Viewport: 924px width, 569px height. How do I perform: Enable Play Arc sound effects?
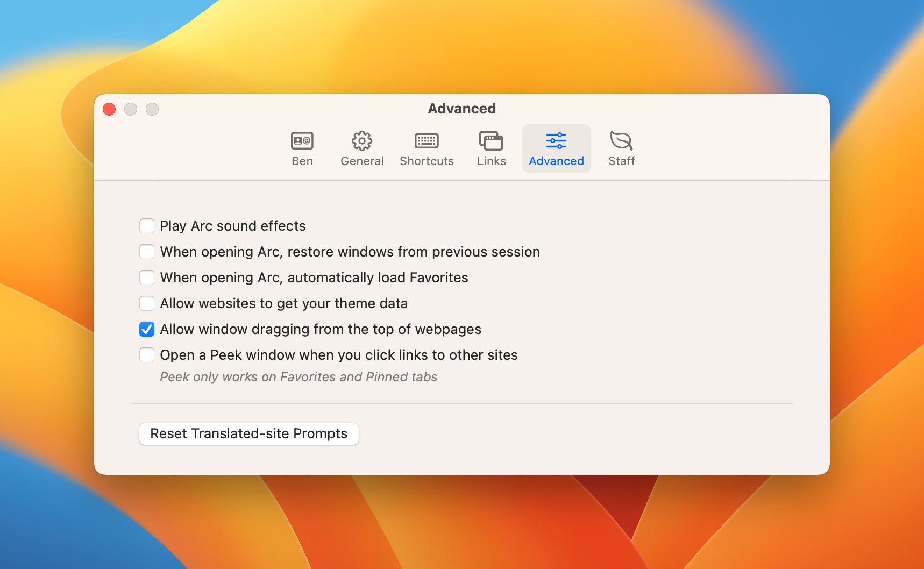tap(147, 226)
